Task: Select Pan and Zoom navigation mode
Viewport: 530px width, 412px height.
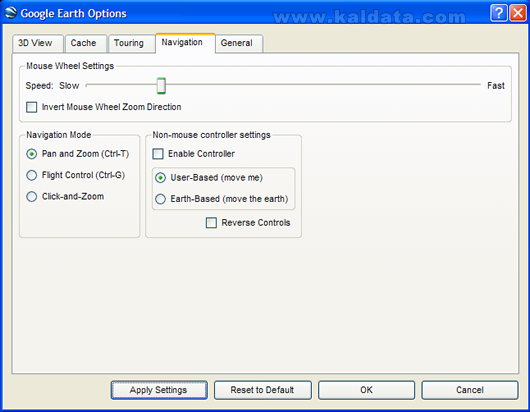Action: (32, 154)
